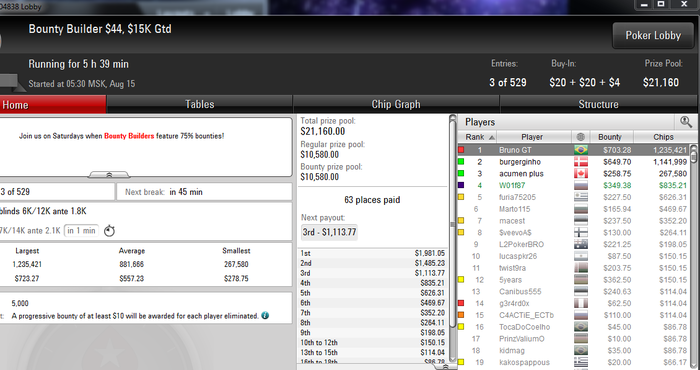Switch to the Home tab
This screenshot has width=700, height=370.
tap(53, 104)
